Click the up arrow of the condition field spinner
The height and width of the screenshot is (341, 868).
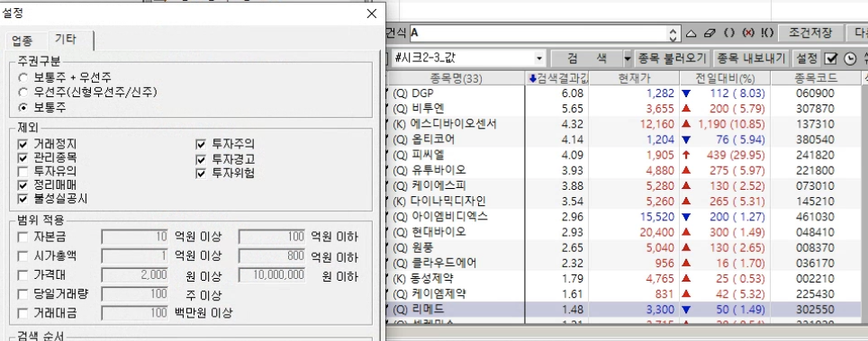pos(673,30)
